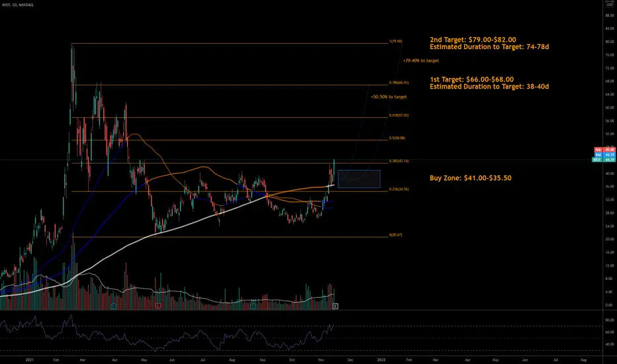Click the Fibonacci 0.5(50.08) level label

[x=397, y=138]
